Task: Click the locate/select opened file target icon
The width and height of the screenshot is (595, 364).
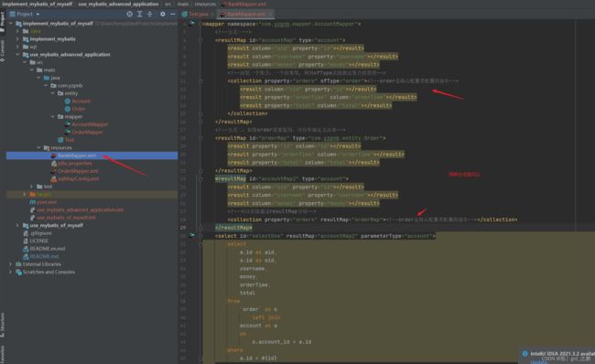Action: (129, 14)
